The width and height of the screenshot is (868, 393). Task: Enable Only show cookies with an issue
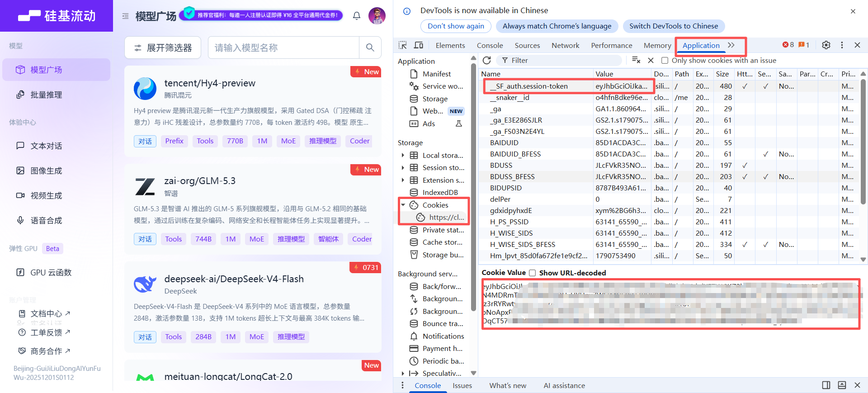click(665, 60)
